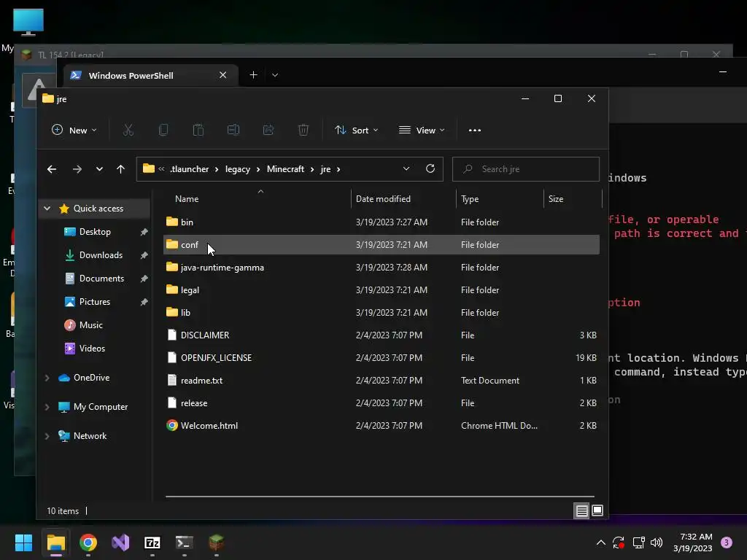
Task: Click File Explorer taskbar icon
Action: [55, 542]
